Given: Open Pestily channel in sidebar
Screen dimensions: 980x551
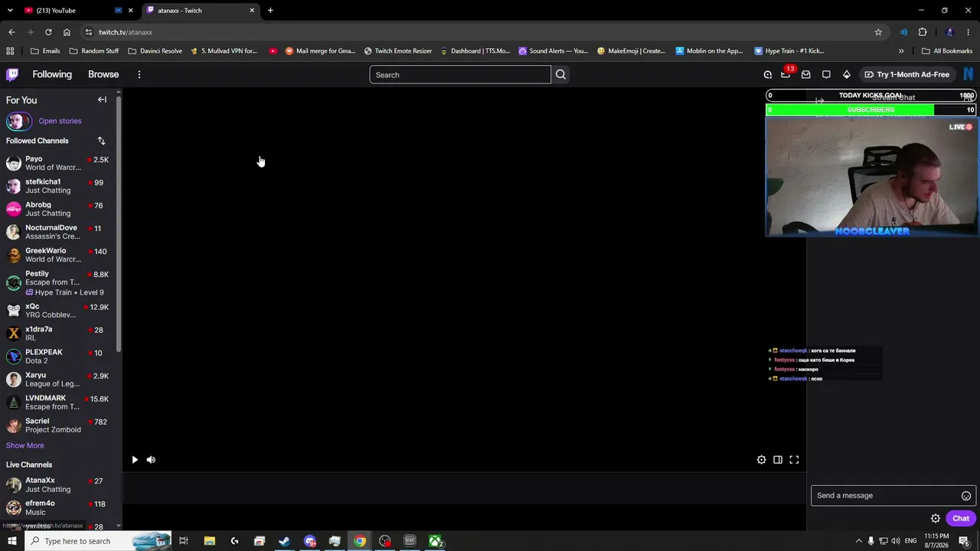Looking at the screenshot, I should click(58, 282).
